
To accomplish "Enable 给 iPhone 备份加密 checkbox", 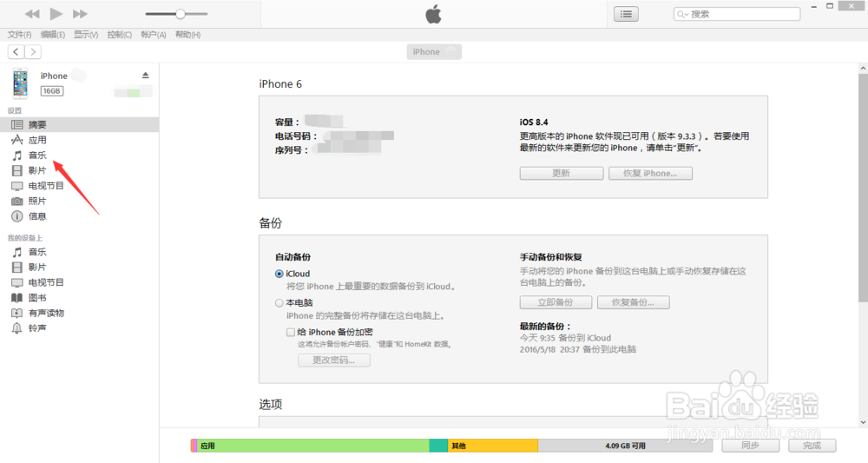I will pyautogui.click(x=291, y=333).
